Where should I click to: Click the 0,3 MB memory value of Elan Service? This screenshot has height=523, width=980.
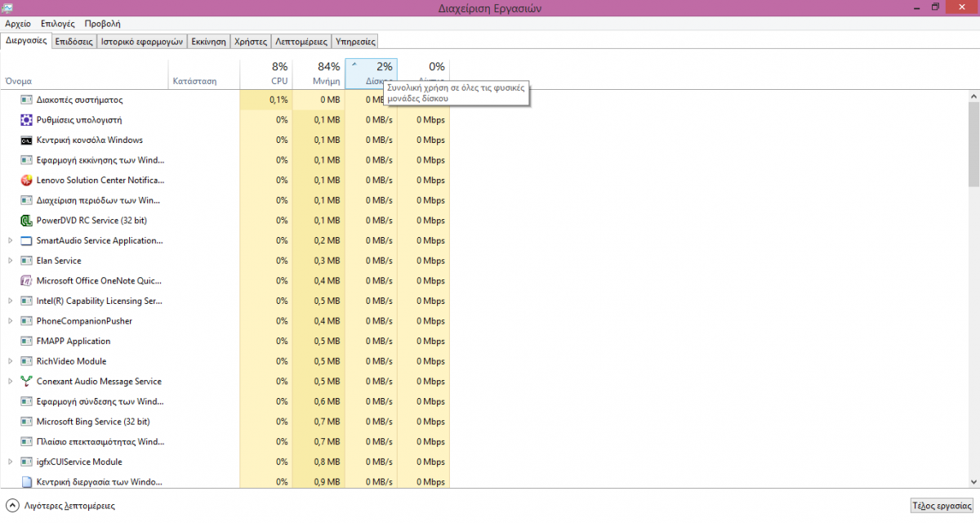coord(327,261)
